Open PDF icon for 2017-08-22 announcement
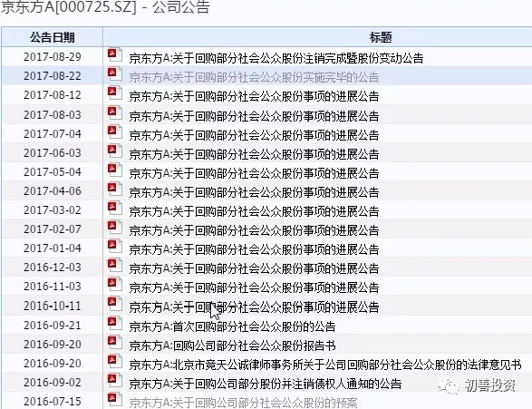The height and width of the screenshot is (409, 532). (115, 74)
